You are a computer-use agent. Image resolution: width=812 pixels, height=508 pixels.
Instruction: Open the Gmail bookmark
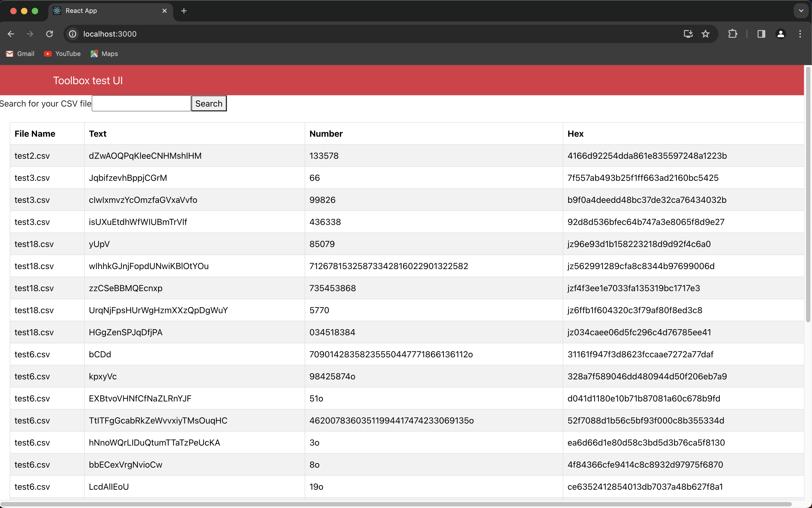20,54
